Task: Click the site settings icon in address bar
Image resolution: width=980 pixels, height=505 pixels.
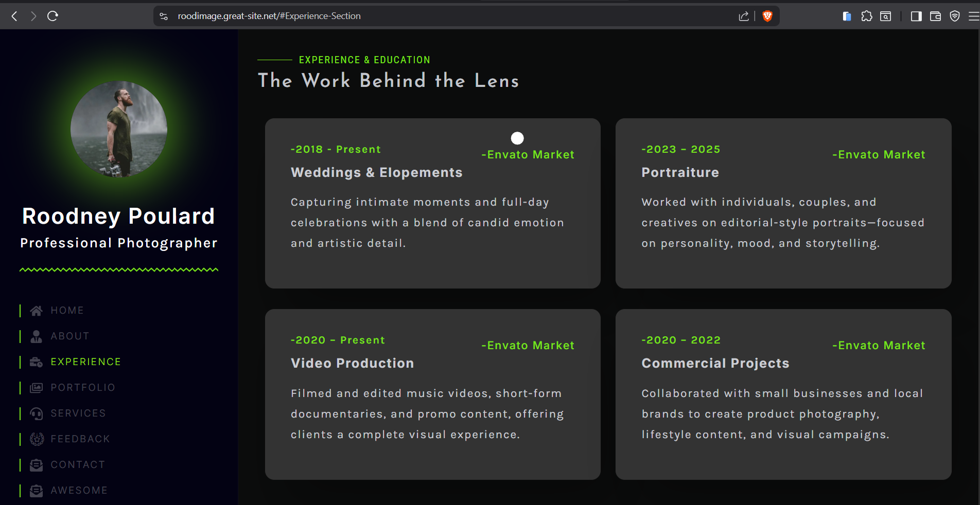Action: [164, 16]
